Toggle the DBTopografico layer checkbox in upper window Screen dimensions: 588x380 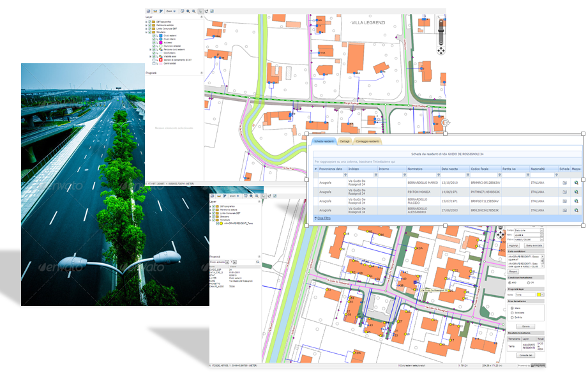(x=149, y=22)
